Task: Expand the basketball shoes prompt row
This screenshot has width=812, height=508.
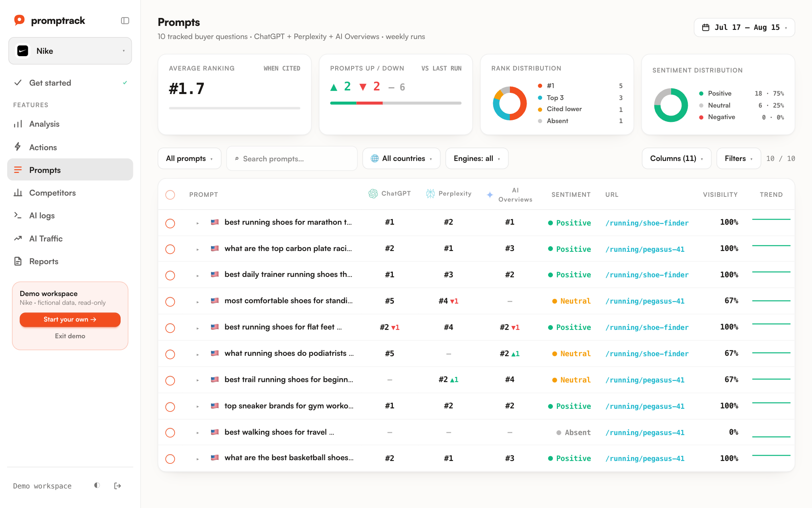Action: pyautogui.click(x=197, y=459)
